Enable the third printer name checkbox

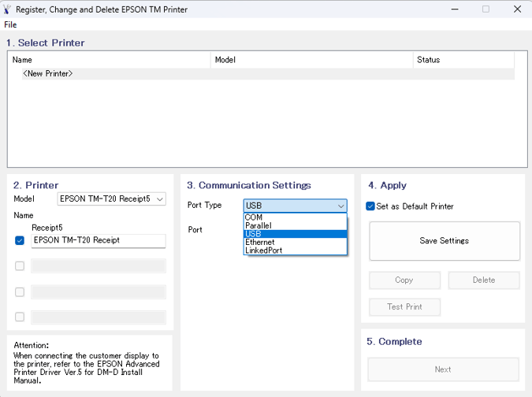tap(20, 291)
